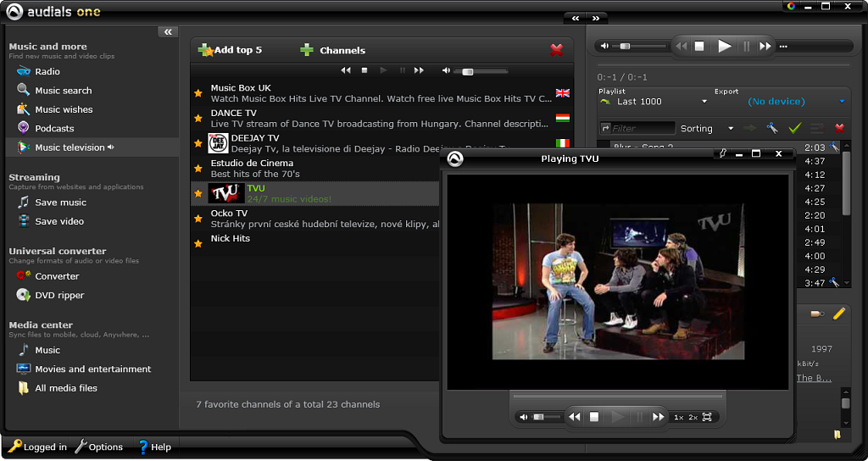
Task: Click the red delete X in playlist toolbar
Action: click(839, 129)
